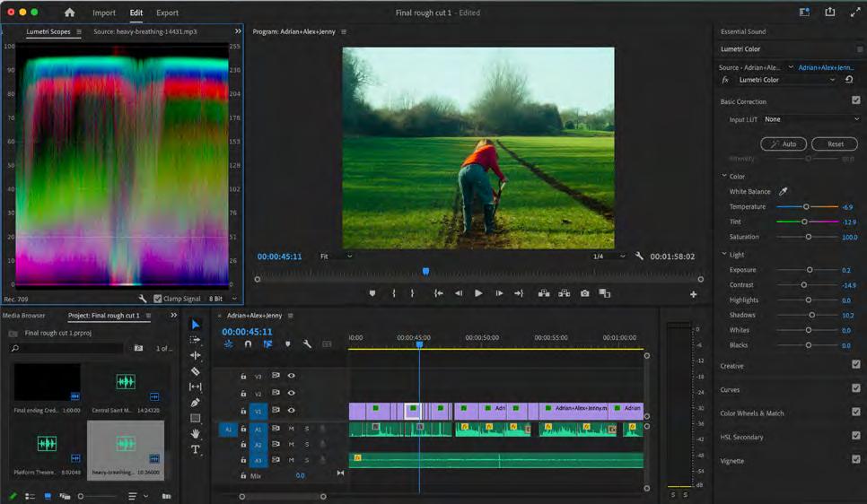This screenshot has height=504, width=867.
Task: Click the Extract button
Action: 564,293
